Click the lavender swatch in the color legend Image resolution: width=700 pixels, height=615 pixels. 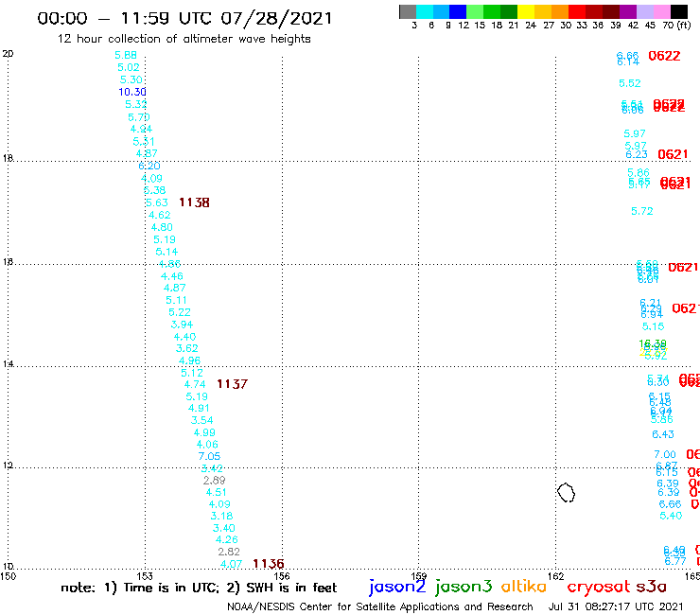(645, 11)
